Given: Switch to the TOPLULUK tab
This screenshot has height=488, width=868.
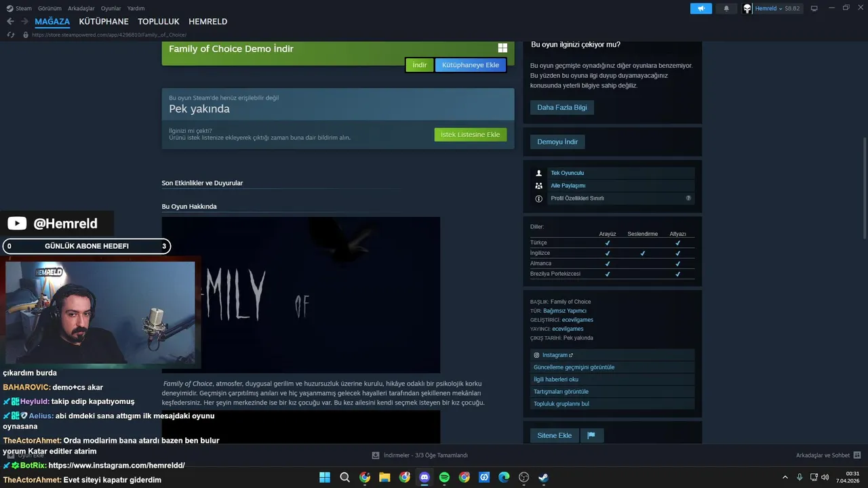Looking at the screenshot, I should 159,22.
